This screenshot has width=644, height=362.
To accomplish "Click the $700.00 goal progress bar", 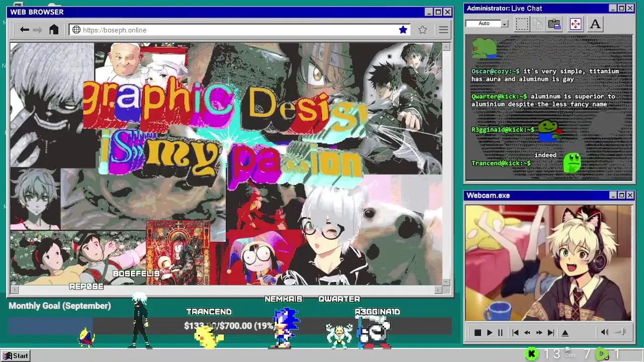I will pos(230,326).
